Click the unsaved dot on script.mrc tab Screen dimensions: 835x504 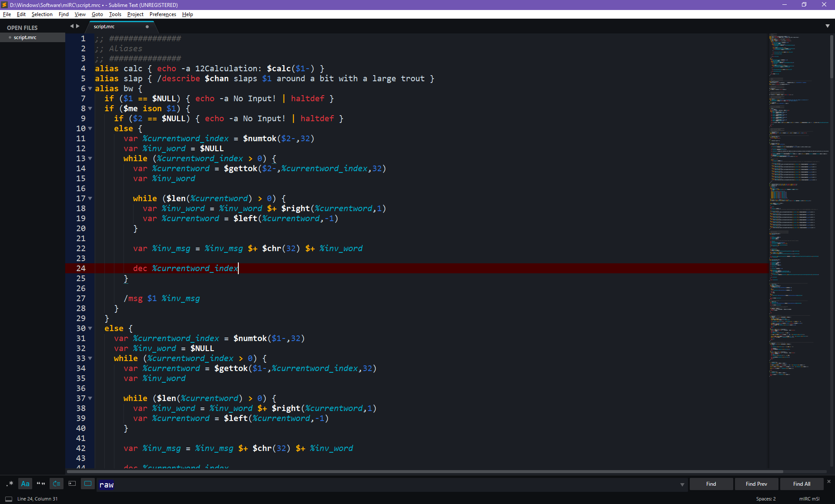point(147,27)
